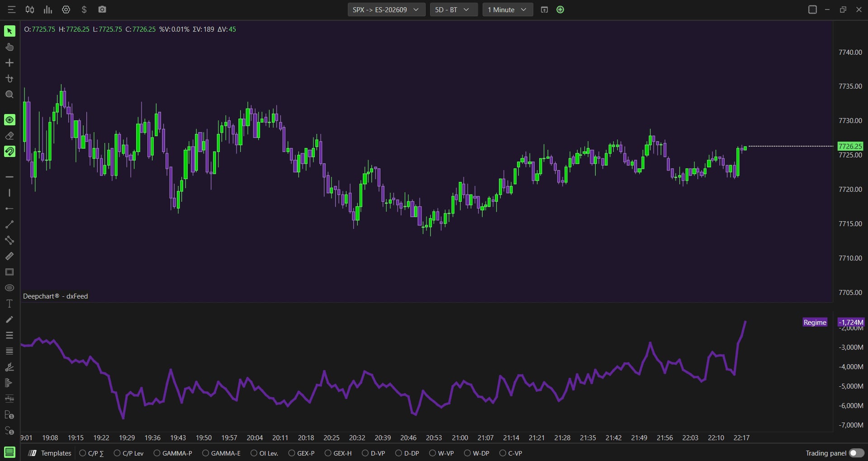Select the three-line parallel levels tool
The image size is (868, 461).
(9, 335)
